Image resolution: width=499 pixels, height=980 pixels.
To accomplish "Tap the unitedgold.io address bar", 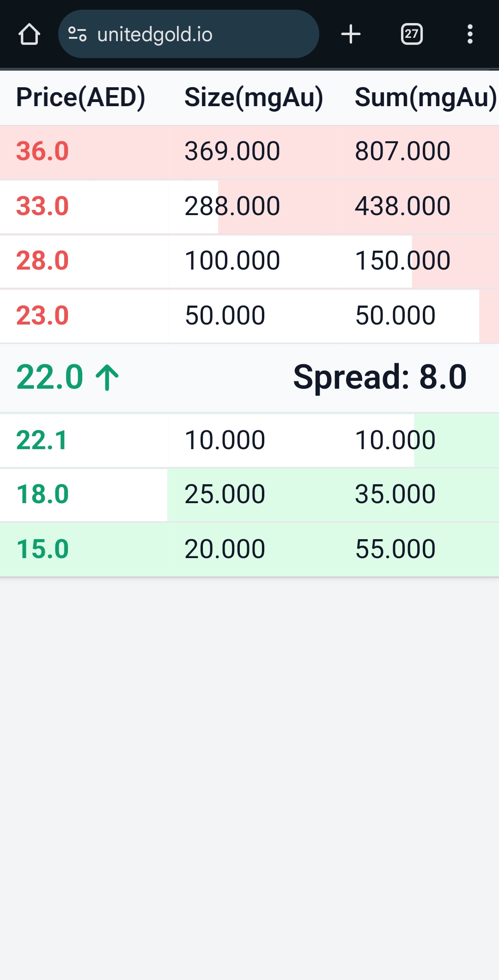I will [x=185, y=34].
